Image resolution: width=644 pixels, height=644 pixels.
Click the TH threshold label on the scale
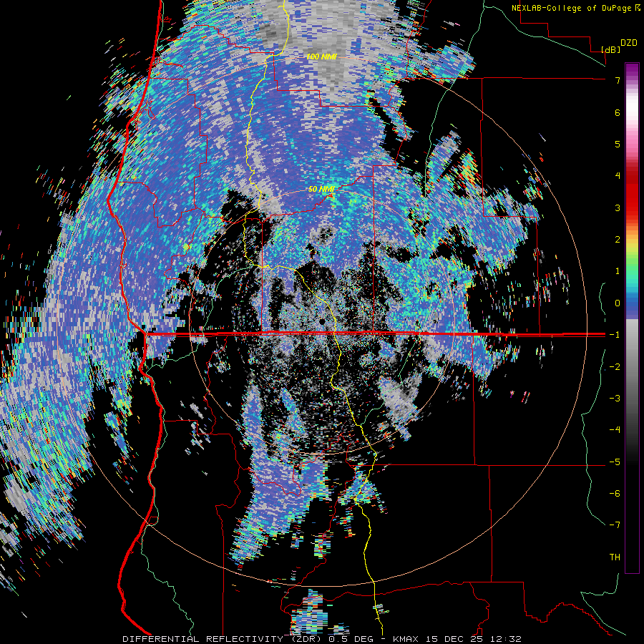point(615,557)
